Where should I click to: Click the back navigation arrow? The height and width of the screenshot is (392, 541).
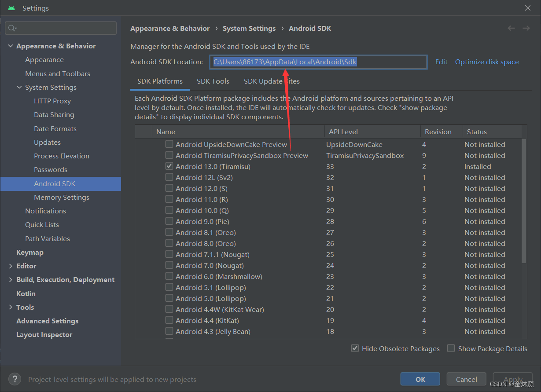511,28
